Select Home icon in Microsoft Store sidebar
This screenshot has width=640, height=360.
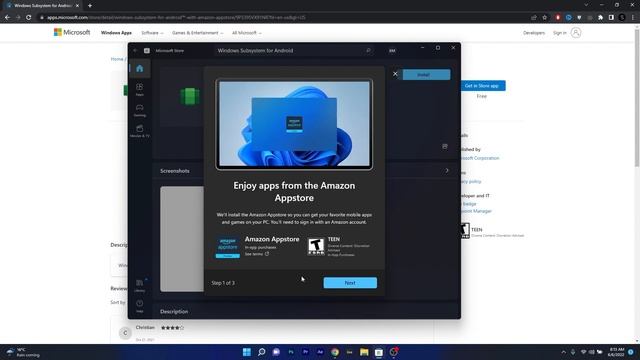pos(140,69)
